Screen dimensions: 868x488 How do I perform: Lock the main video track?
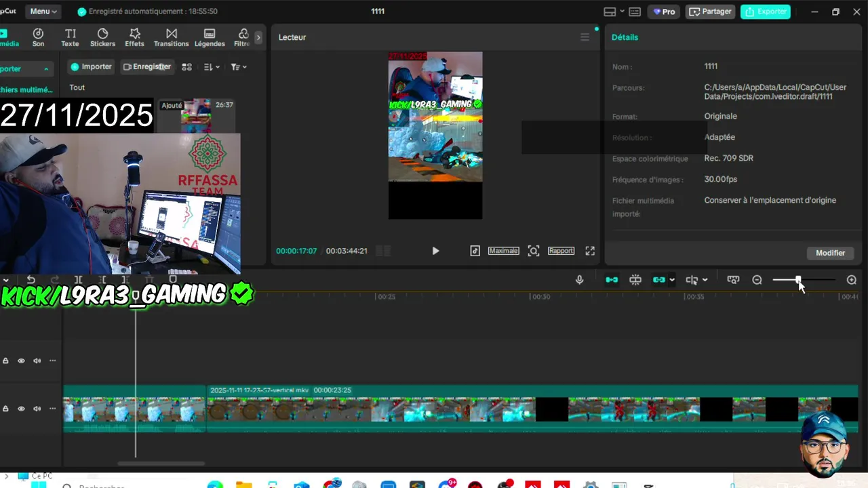click(5, 409)
